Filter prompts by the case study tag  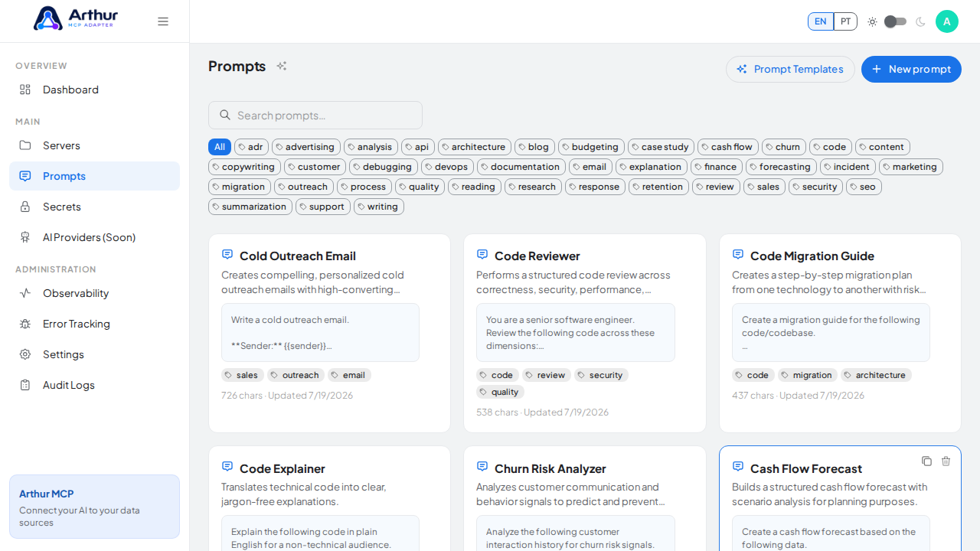(661, 147)
